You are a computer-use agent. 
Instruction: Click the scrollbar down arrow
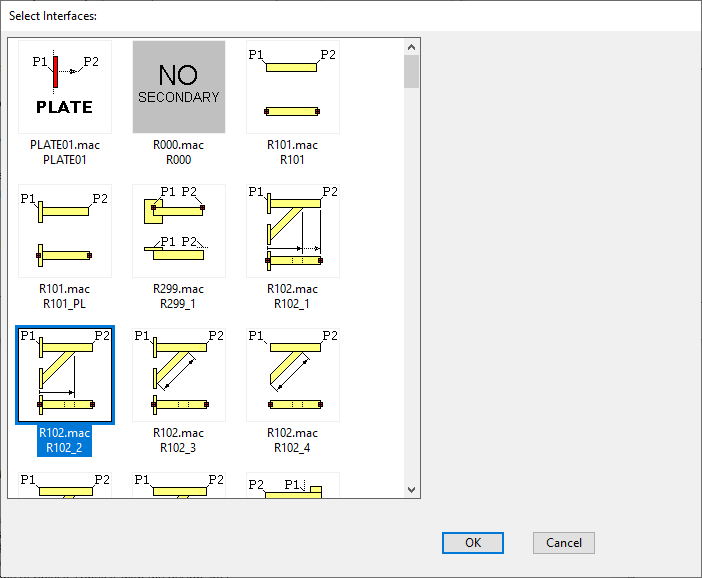pos(411,489)
